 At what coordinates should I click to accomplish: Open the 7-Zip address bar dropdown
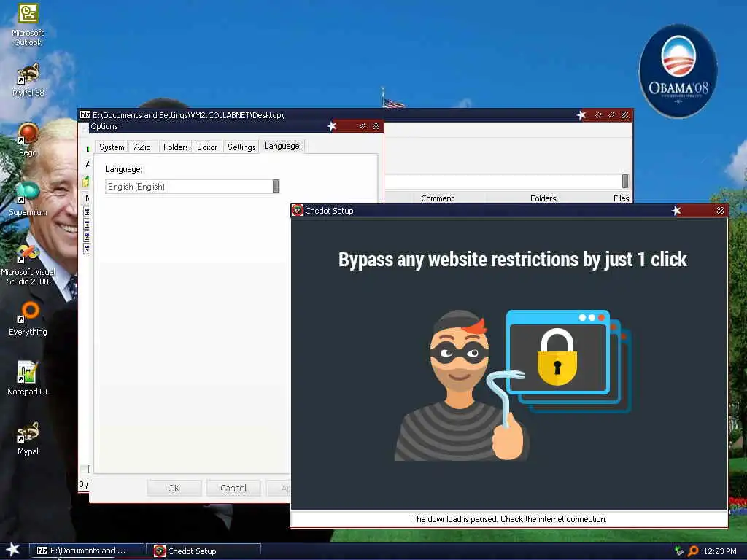click(625, 181)
